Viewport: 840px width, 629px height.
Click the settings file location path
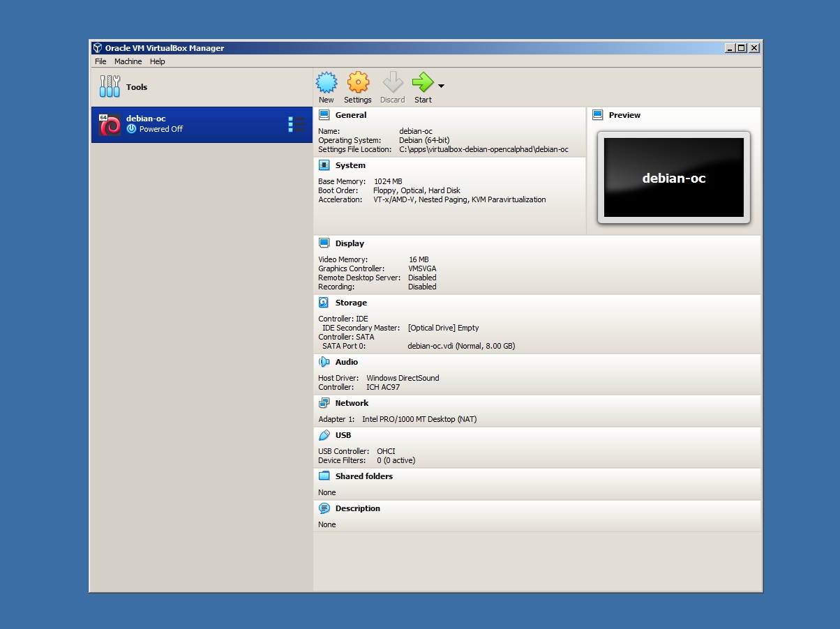pyautogui.click(x=483, y=149)
